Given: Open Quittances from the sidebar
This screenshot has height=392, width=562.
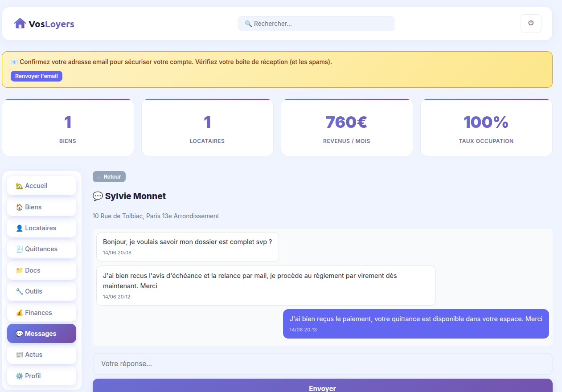Looking at the screenshot, I should (41, 249).
